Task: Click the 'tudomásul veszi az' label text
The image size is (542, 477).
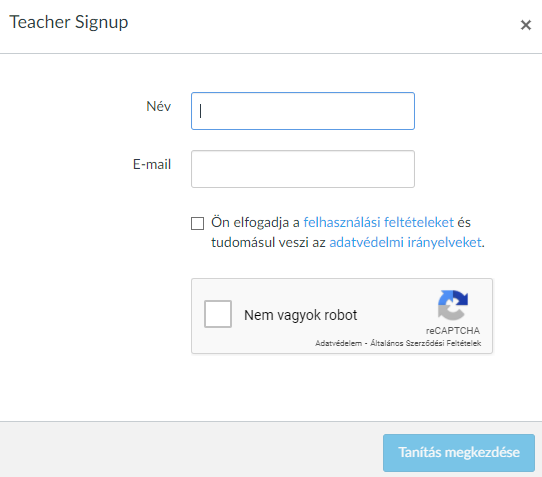Action: [268, 242]
